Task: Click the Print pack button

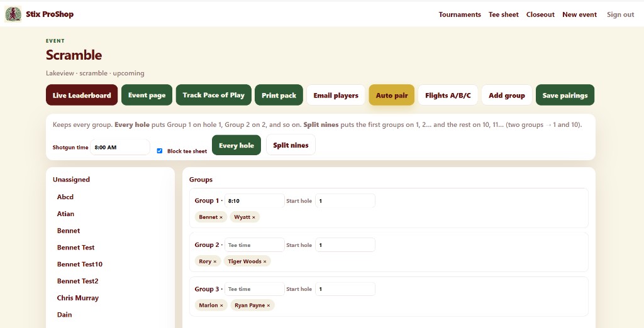Action: [279, 96]
